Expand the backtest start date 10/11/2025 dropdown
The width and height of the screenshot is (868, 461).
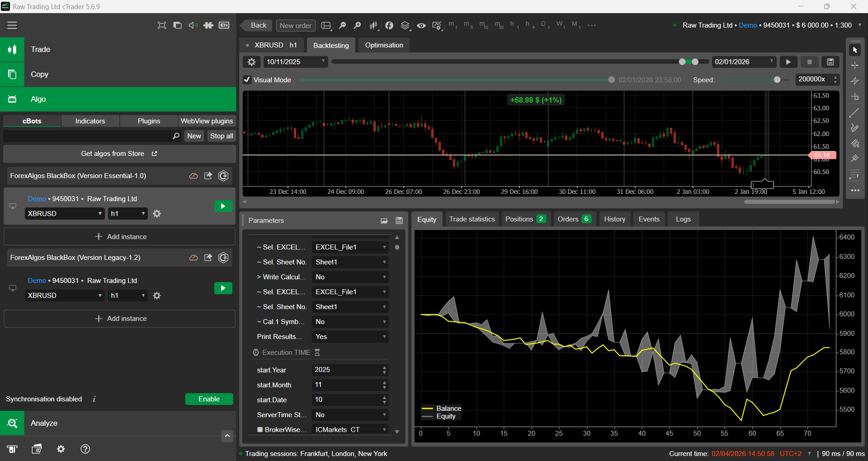[x=296, y=62]
